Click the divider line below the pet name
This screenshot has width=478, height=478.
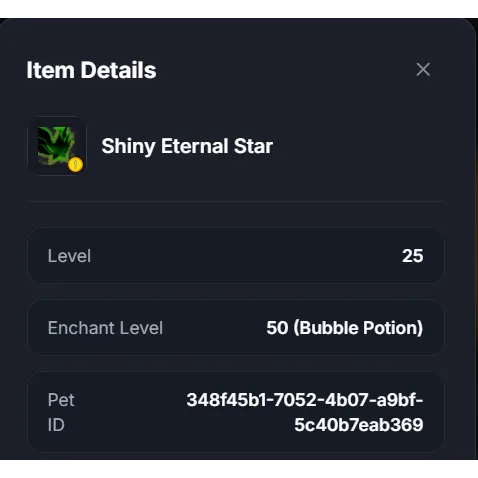coord(236,201)
